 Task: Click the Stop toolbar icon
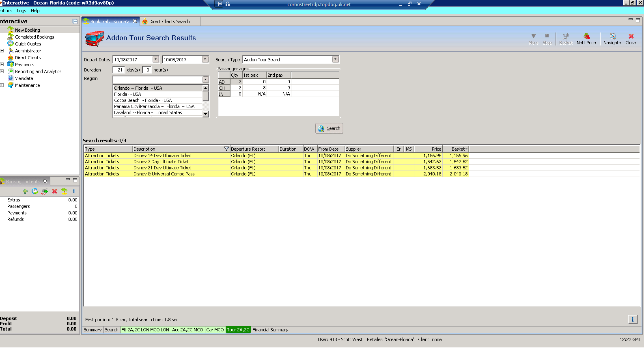point(547,36)
